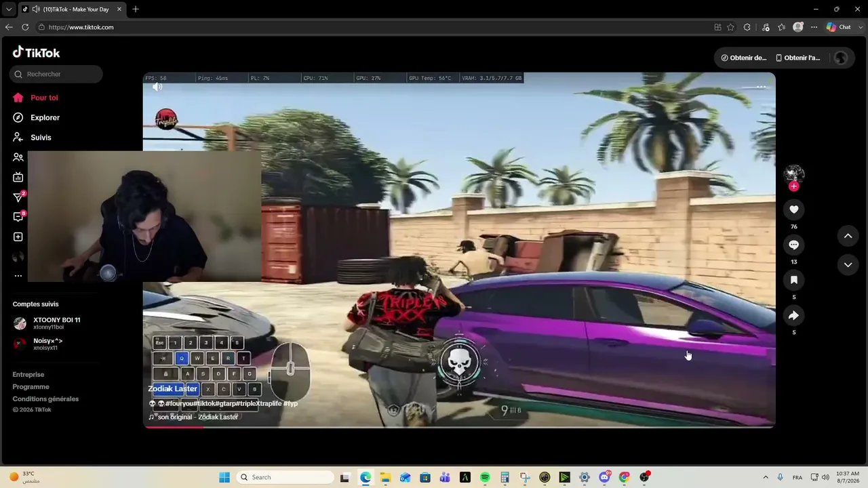Open the taskbar weather widget showing 33°C
Screen dimensions: 868x488
pos(24,477)
